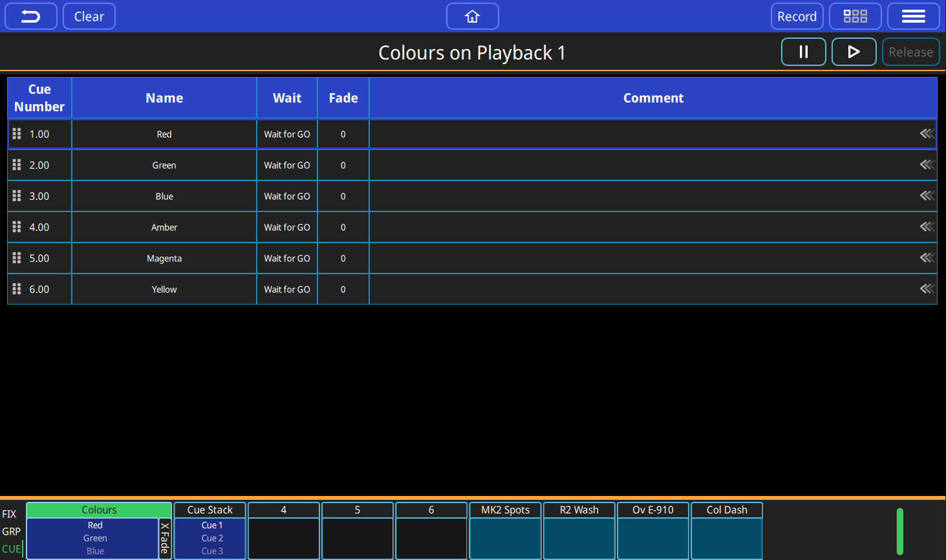Open the grid view icon
Image resolution: width=946 pixels, height=560 pixels.
[855, 16]
